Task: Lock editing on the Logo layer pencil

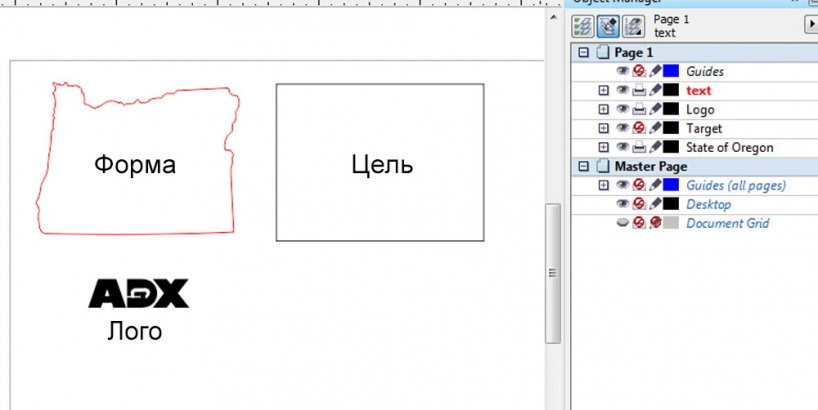Action: (655, 110)
